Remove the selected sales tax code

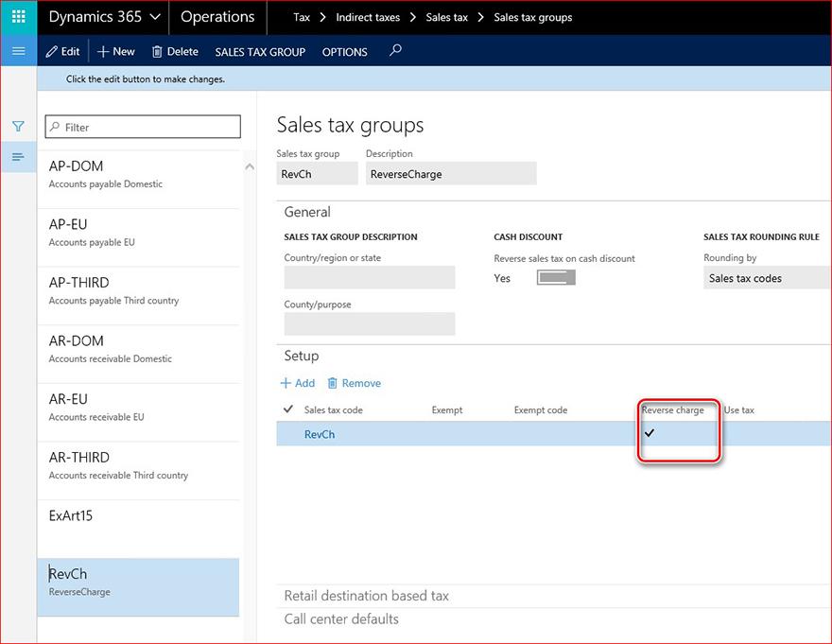click(354, 383)
